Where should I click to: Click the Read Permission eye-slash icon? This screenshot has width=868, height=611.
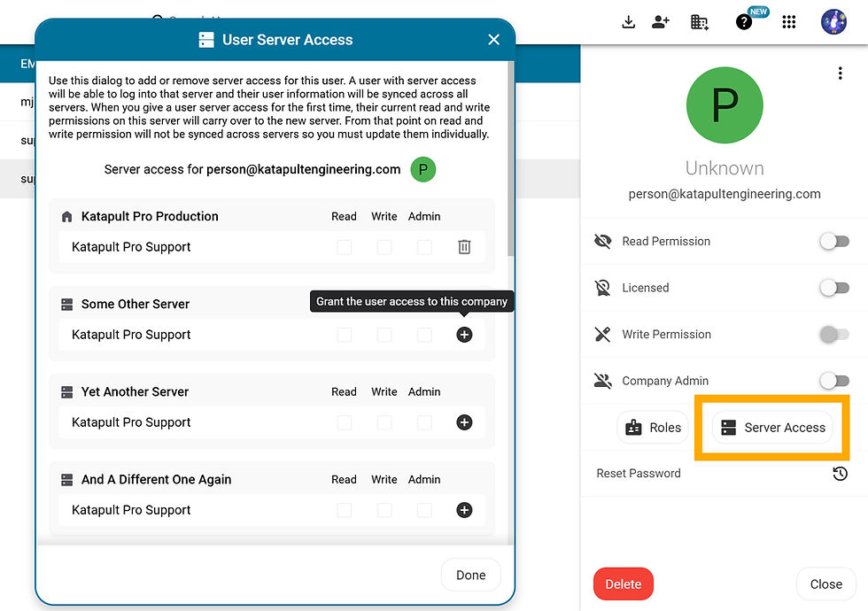pyautogui.click(x=603, y=241)
